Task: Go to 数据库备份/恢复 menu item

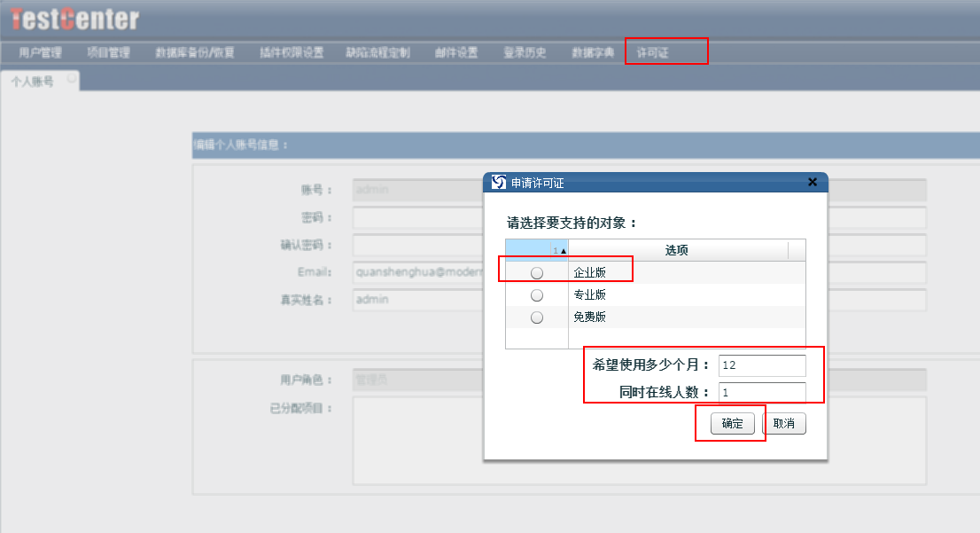Action: [194, 52]
